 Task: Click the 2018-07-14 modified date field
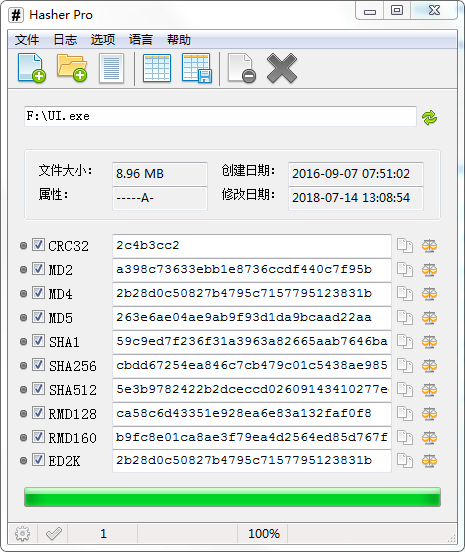tap(356, 198)
